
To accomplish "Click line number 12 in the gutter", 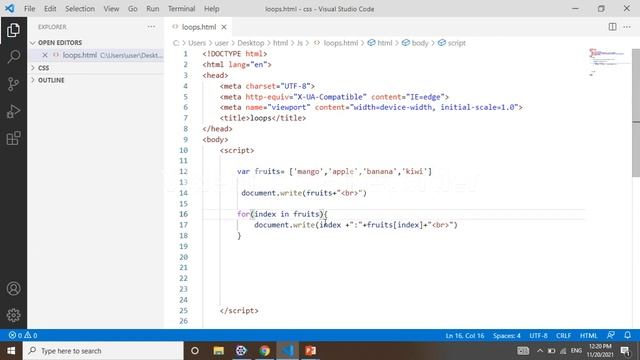I will point(183,171).
